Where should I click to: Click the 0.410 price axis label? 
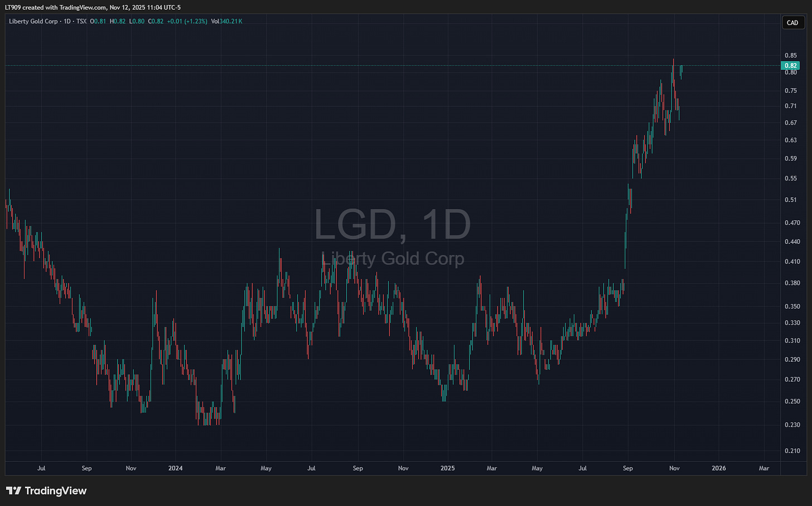[x=792, y=261]
